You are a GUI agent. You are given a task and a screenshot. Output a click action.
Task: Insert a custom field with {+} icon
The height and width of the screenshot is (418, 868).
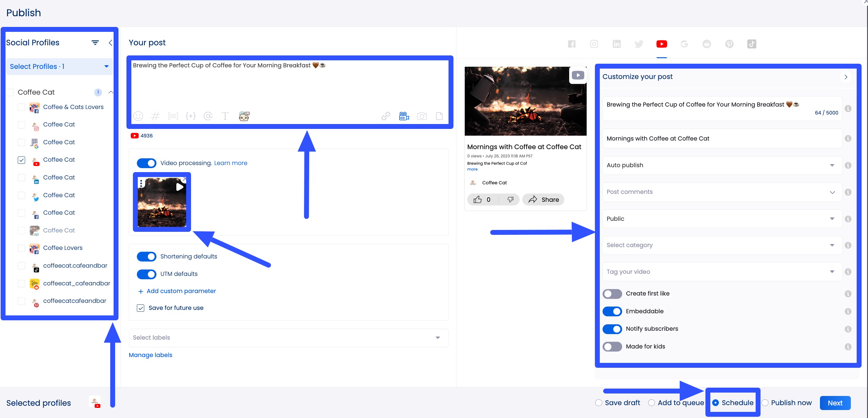[191, 116]
